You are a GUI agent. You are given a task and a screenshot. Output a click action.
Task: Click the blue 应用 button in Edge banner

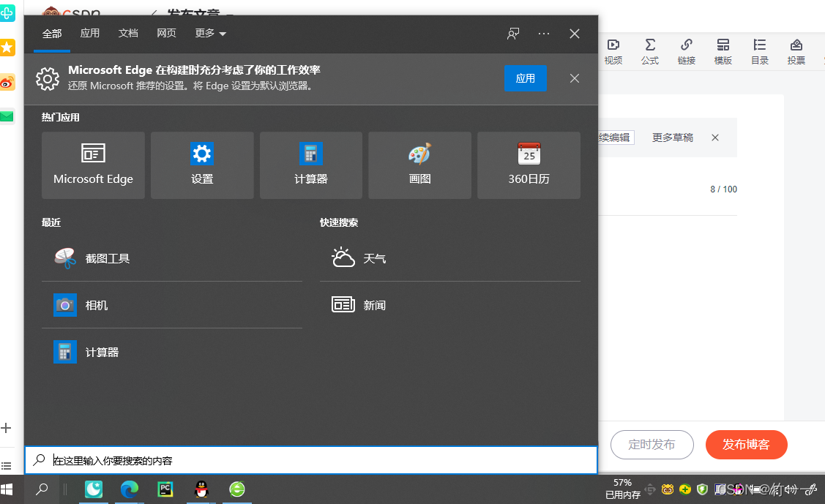pyautogui.click(x=525, y=78)
